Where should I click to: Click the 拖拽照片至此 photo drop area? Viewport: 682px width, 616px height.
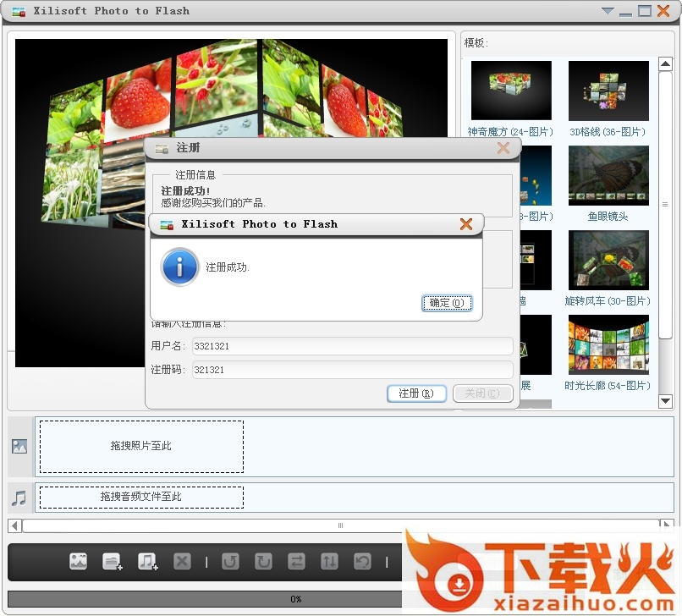coord(141,446)
